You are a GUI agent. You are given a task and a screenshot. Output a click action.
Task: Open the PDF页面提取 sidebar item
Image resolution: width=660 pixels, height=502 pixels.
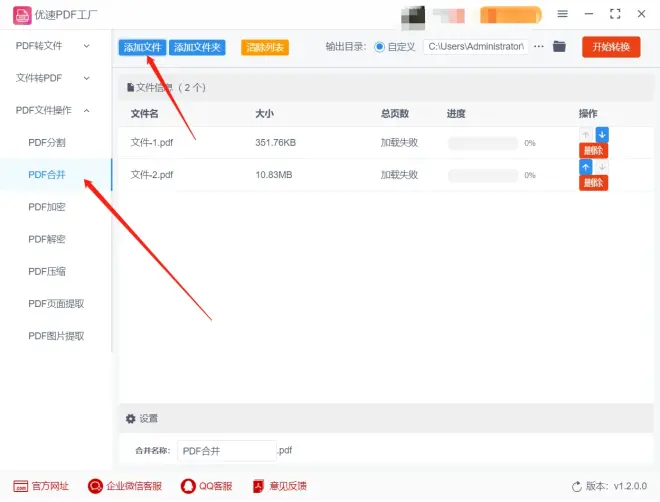click(x=56, y=304)
